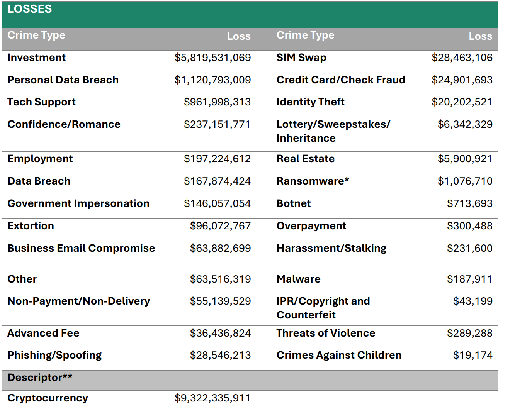This screenshot has width=510, height=420.
Task: Select the Government Impersonation row label
Action: tap(78, 204)
